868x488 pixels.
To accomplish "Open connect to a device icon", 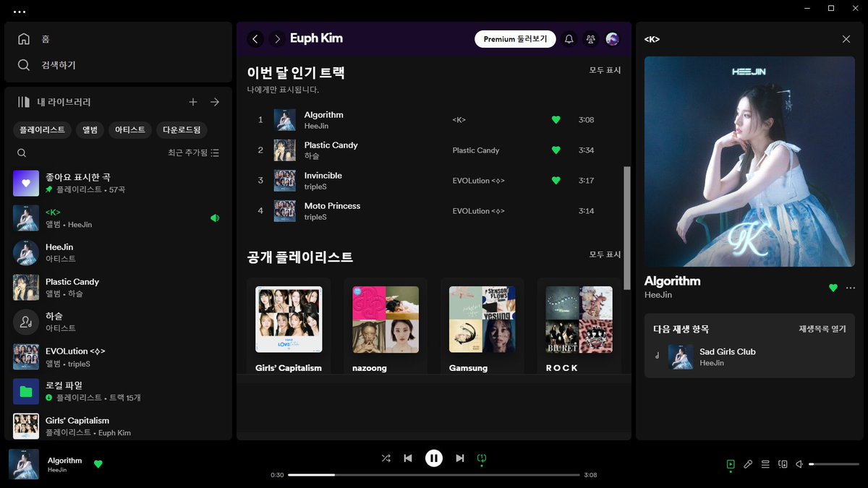I will pos(783,464).
